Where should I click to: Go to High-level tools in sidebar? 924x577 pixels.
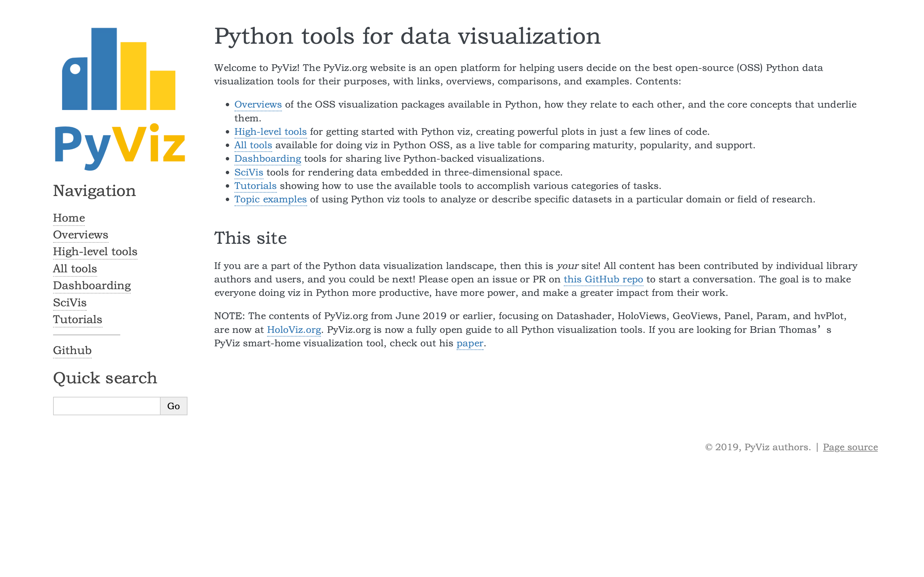pos(95,252)
